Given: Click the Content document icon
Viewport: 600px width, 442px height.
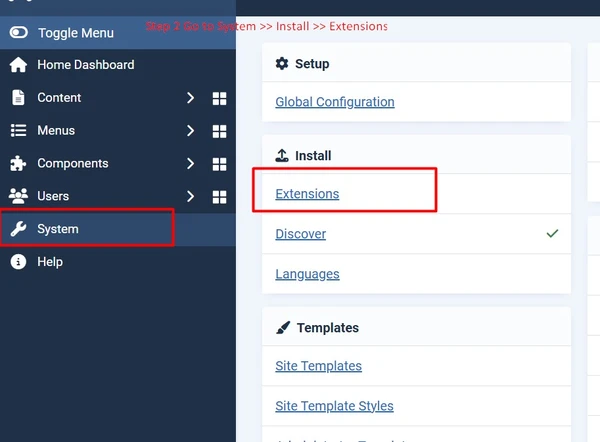Looking at the screenshot, I should pos(18,98).
